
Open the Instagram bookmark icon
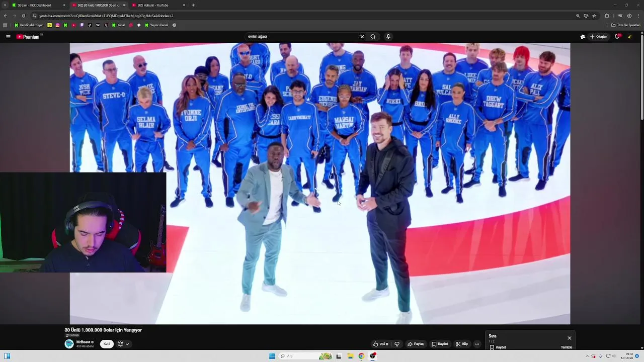click(x=57, y=25)
